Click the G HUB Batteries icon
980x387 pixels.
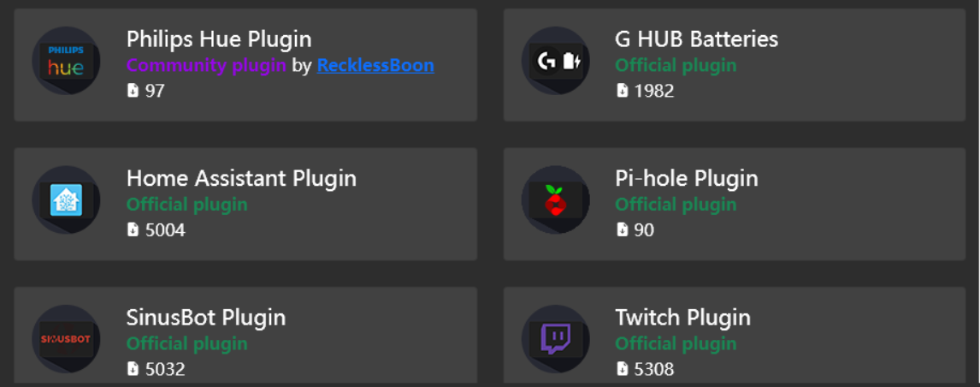(x=555, y=62)
